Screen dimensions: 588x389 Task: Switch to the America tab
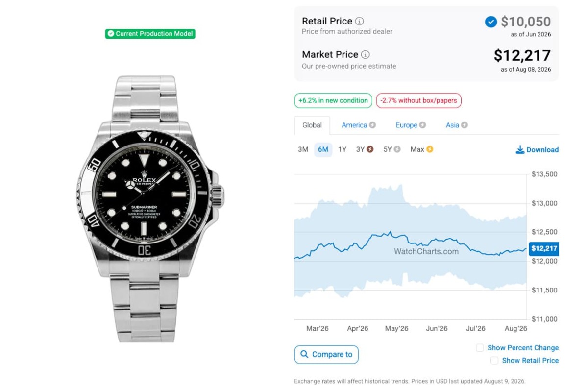coord(354,125)
